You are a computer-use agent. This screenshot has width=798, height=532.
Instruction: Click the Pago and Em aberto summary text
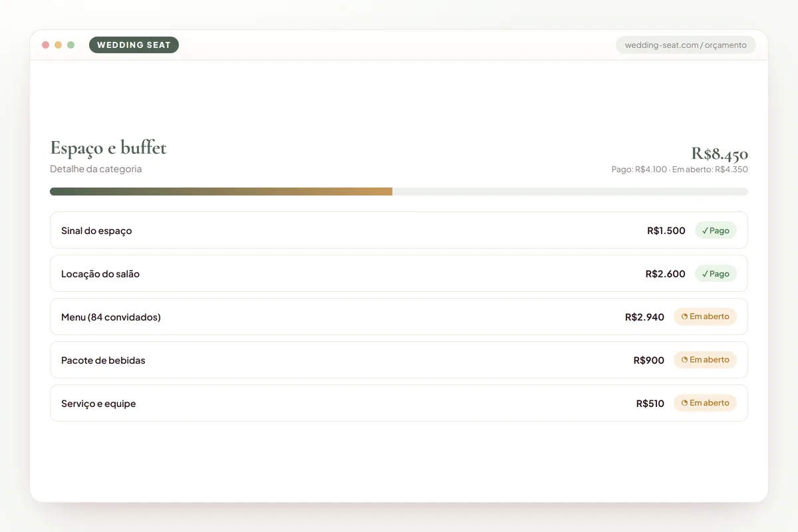tap(680, 170)
